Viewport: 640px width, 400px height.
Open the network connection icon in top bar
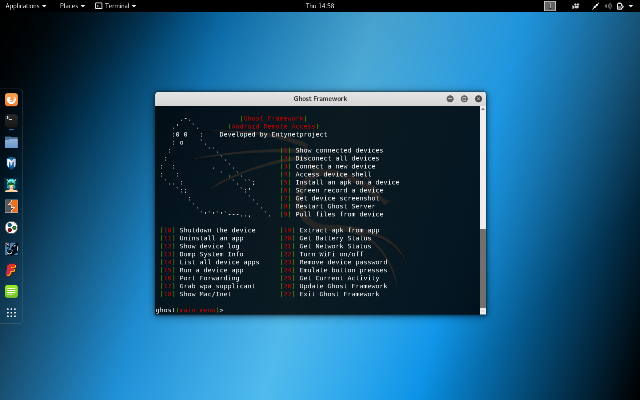596,6
